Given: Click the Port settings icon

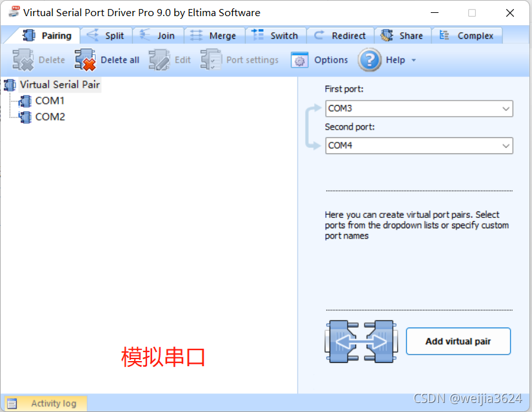Looking at the screenshot, I should click(211, 60).
